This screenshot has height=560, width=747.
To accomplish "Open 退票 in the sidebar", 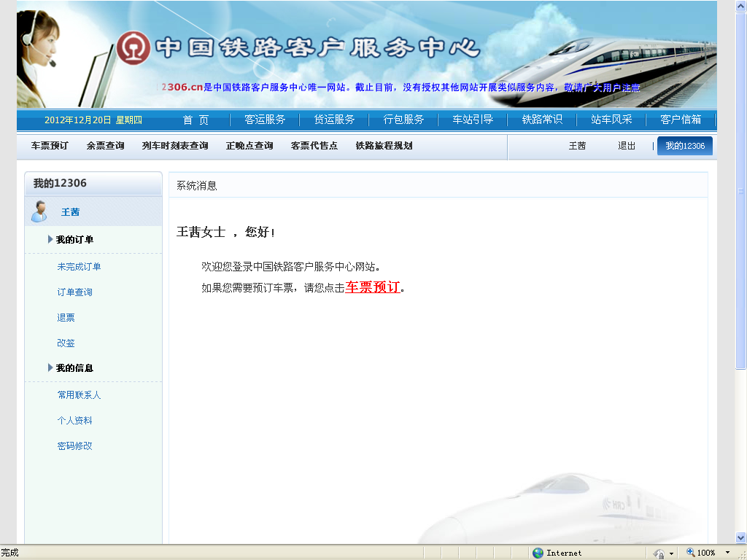I will click(66, 318).
